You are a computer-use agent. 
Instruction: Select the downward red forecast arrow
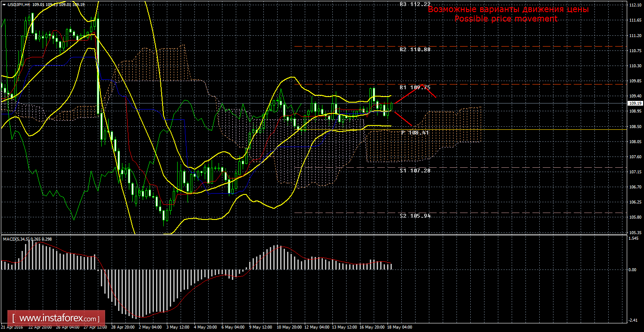pos(403,118)
